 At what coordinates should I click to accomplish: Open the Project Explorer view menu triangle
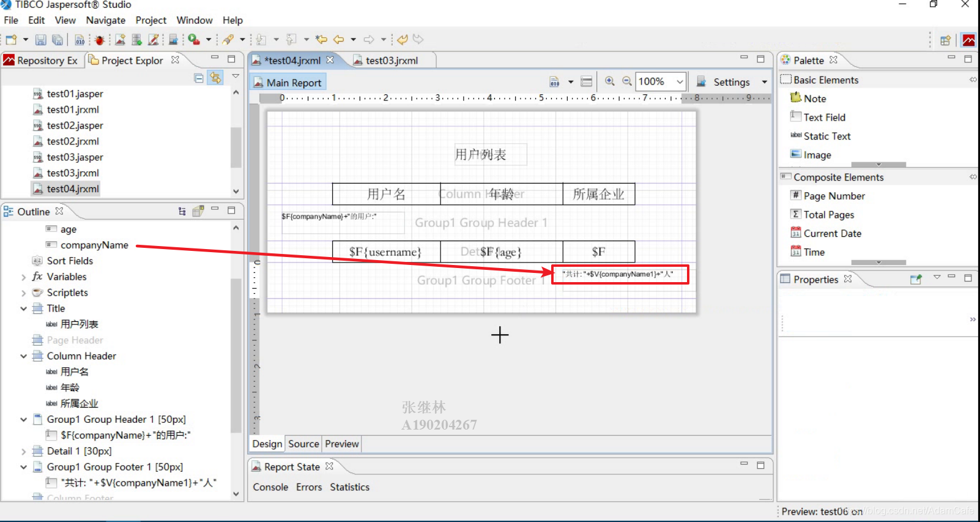click(x=236, y=76)
